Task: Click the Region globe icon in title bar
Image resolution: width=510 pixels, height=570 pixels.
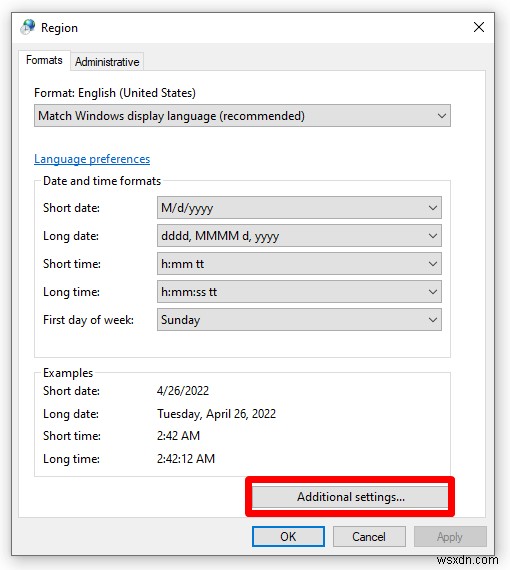Action: pyautogui.click(x=28, y=27)
